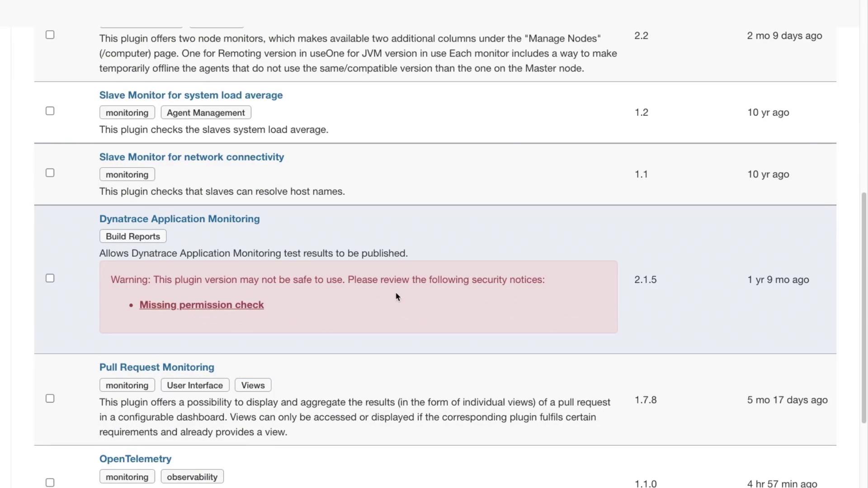Select the User Interface tag

pos(195,385)
